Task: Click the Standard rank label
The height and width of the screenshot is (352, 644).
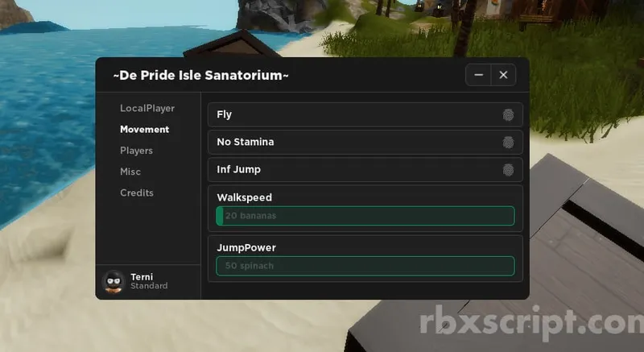Action: [x=149, y=286]
